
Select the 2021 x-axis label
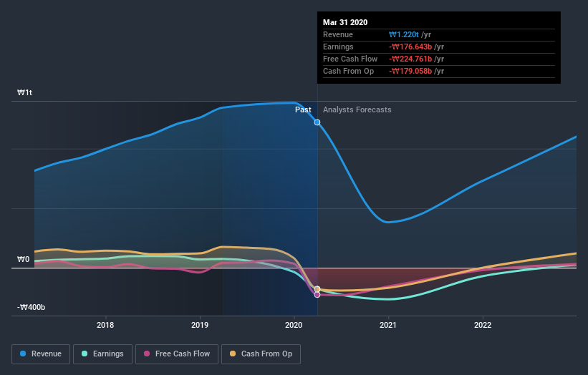tap(388, 325)
